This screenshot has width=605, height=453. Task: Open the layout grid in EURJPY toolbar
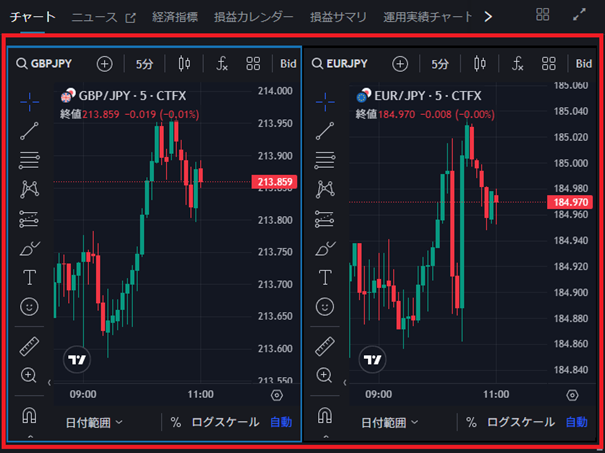(x=549, y=63)
